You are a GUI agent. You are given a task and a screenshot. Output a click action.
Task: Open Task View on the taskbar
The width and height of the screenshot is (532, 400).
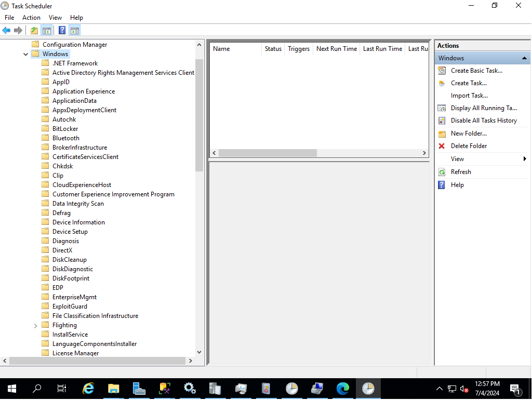click(x=62, y=389)
